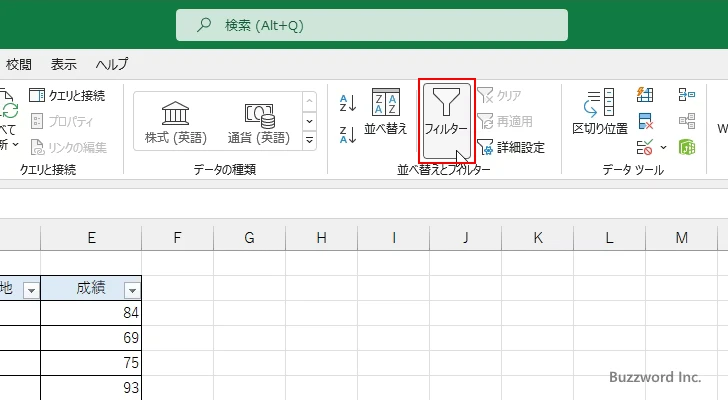Sort descending Z to A

pos(348,135)
